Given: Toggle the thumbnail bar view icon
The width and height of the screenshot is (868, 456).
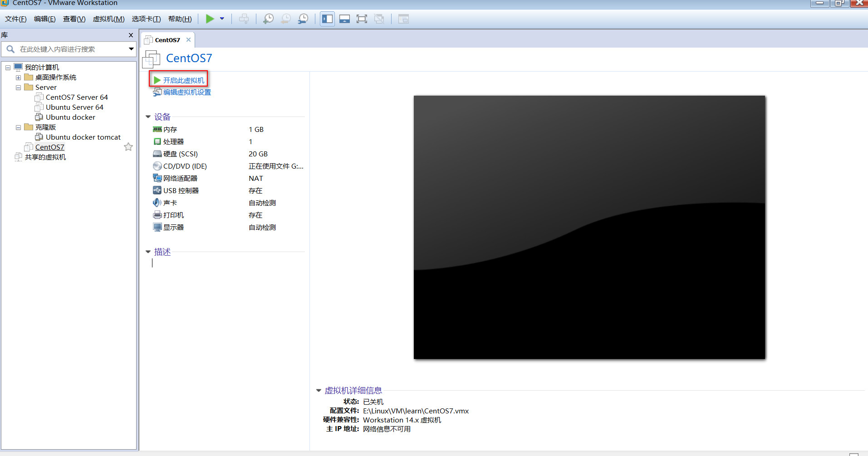Looking at the screenshot, I should point(344,19).
